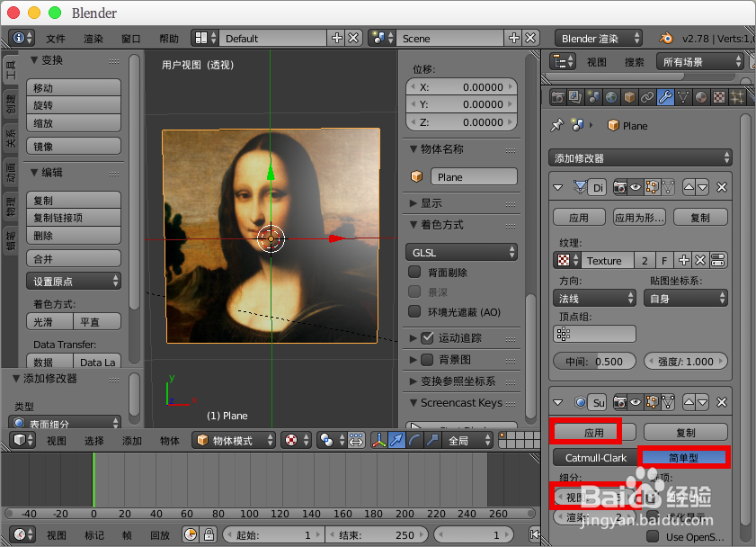
Task: Click the timeline lock icon
Action: [x=209, y=534]
